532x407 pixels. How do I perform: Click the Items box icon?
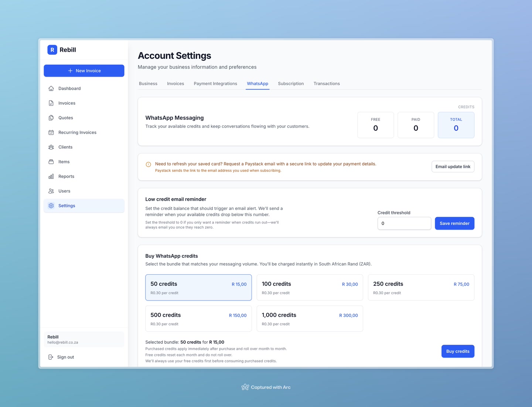click(51, 162)
